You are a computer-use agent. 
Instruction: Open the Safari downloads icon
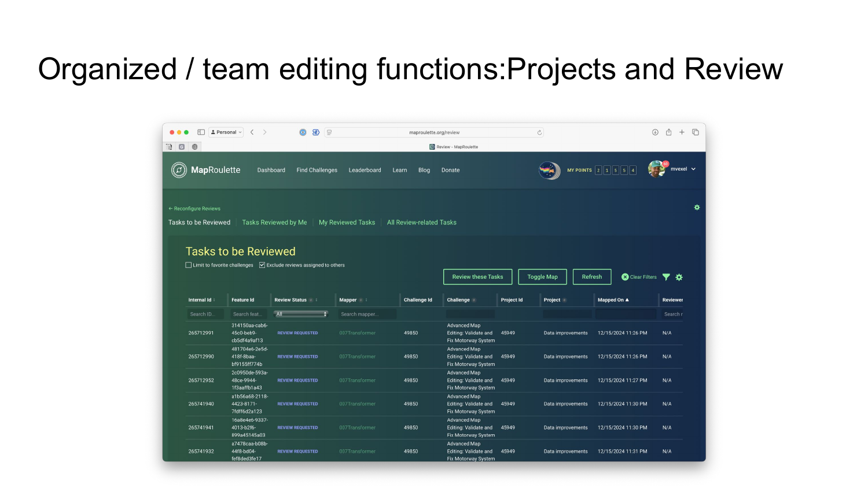(655, 132)
